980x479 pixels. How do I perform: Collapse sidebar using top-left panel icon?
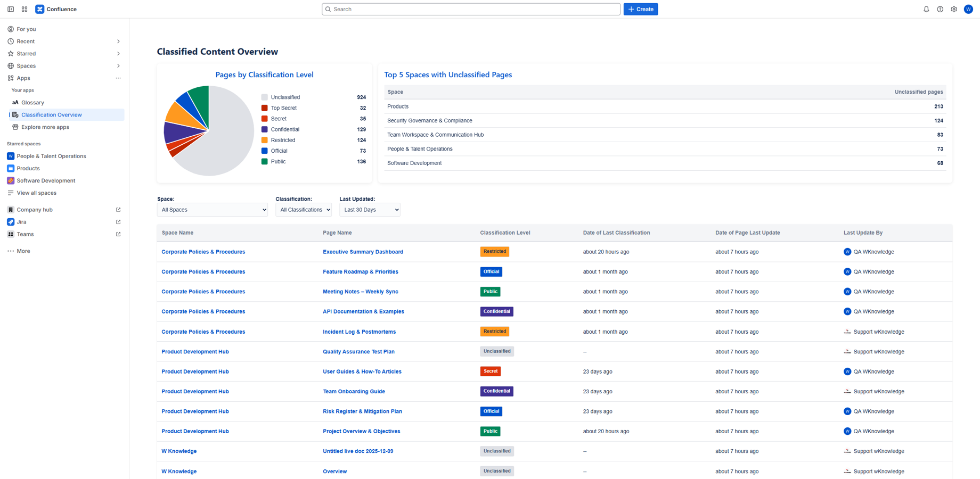(11, 9)
